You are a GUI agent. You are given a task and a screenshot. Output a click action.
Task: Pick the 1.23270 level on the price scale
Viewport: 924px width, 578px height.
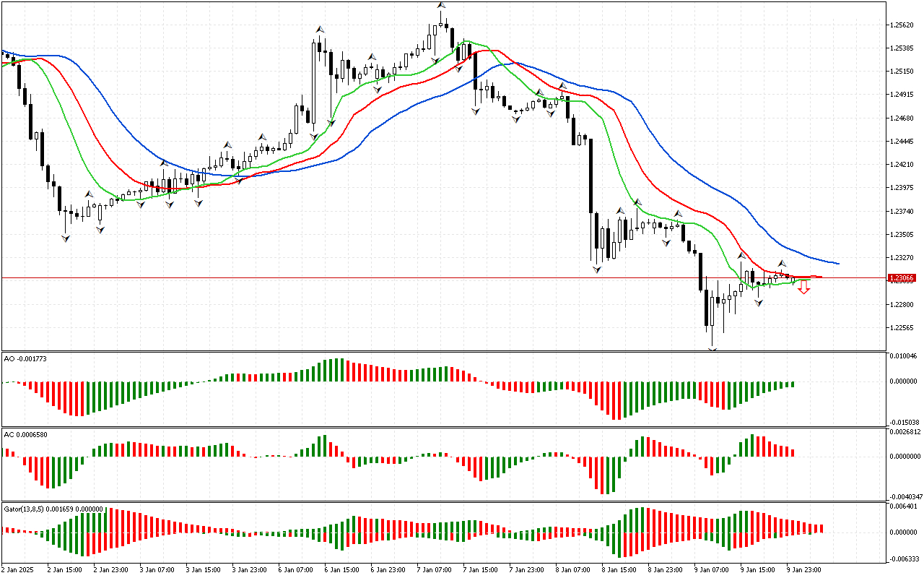pos(902,257)
